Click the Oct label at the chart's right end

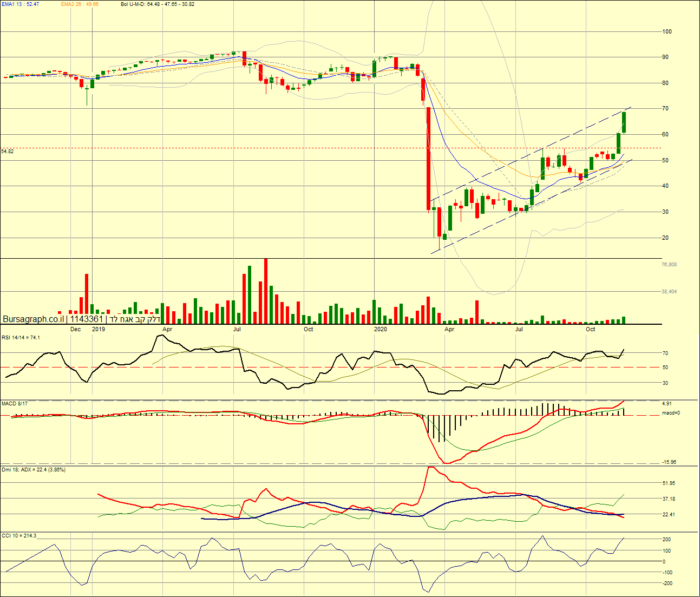[x=591, y=329]
